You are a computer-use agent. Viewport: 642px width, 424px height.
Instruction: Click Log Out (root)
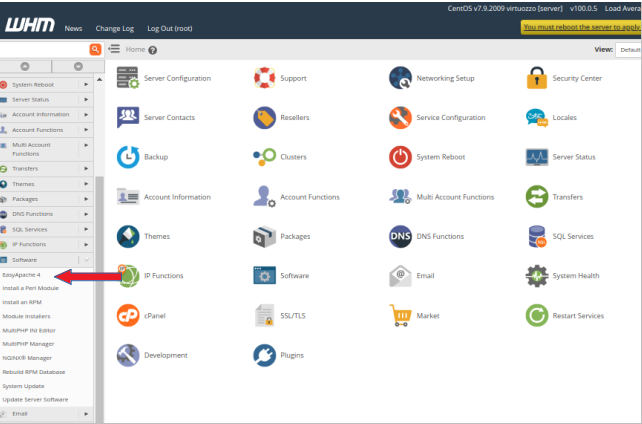(170, 28)
